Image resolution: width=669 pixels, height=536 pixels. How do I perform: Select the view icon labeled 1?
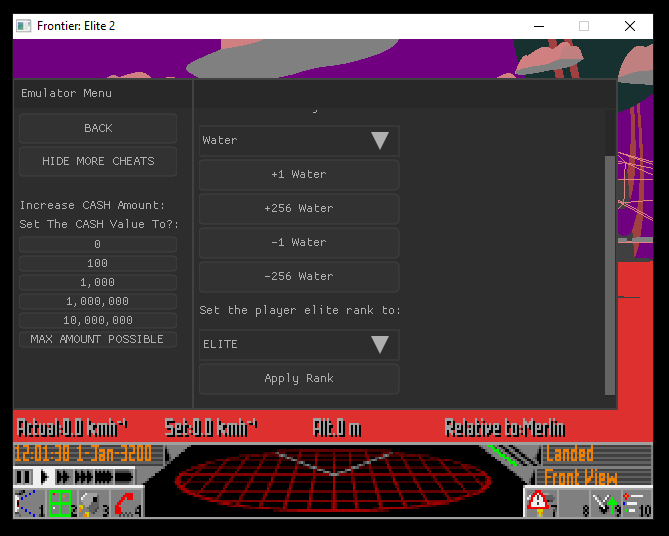(x=30, y=504)
